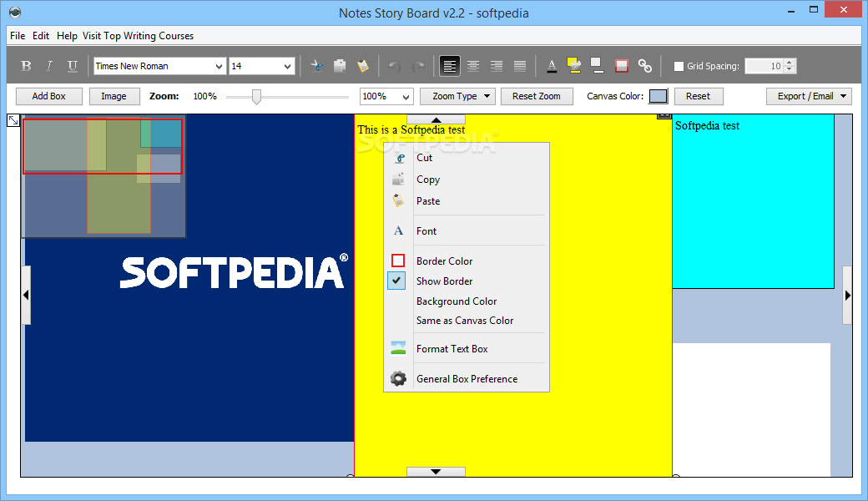Open the font size dropdown
Screen dimensions: 868x501
coord(287,67)
